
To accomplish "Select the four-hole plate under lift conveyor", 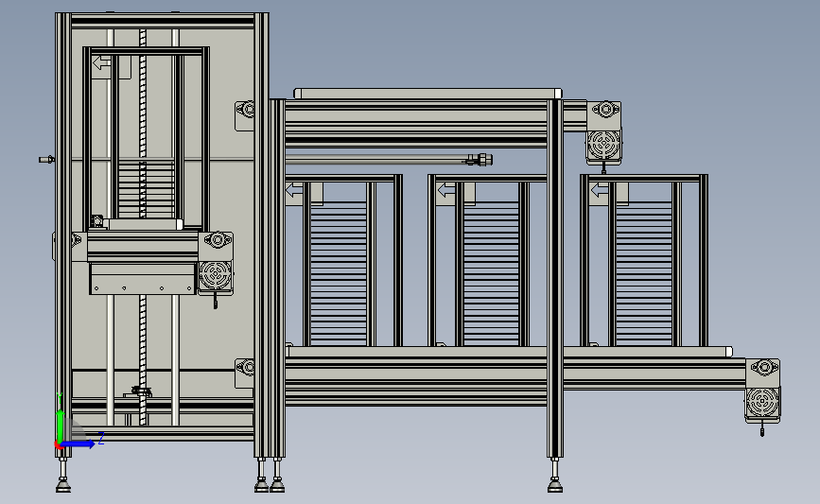I will (143, 279).
